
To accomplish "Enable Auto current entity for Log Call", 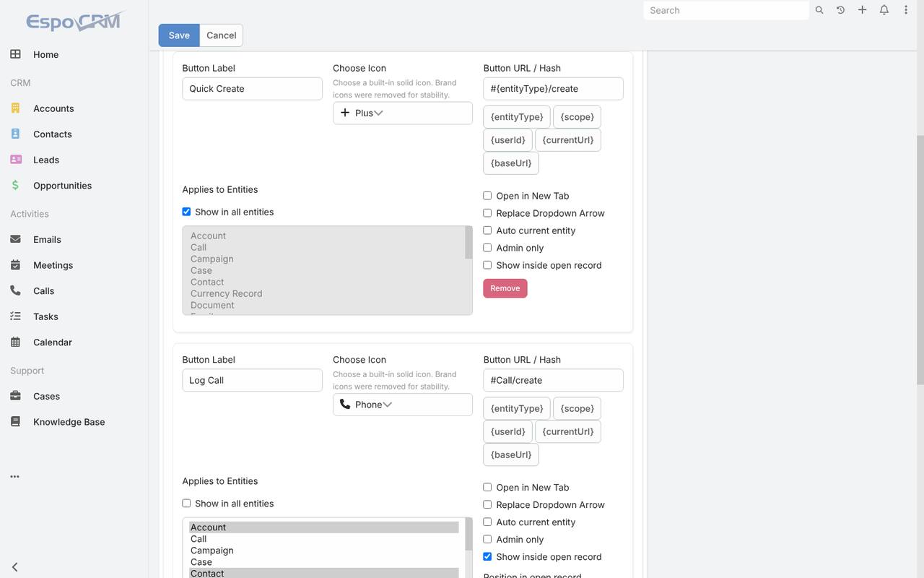I will coord(487,522).
